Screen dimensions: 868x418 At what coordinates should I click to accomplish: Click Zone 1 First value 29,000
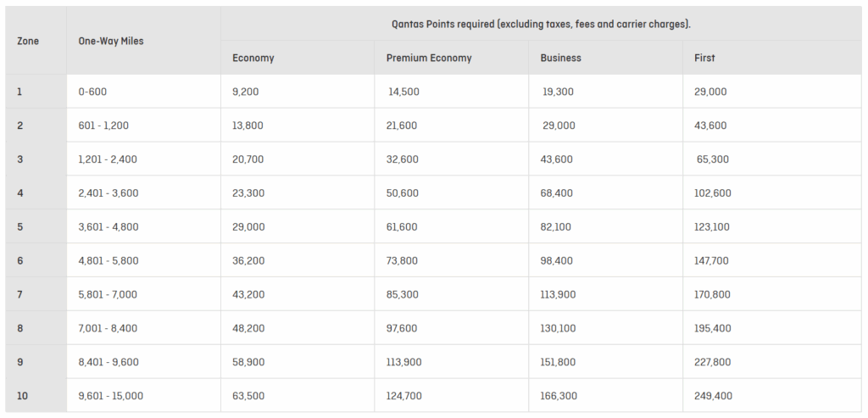(x=710, y=92)
